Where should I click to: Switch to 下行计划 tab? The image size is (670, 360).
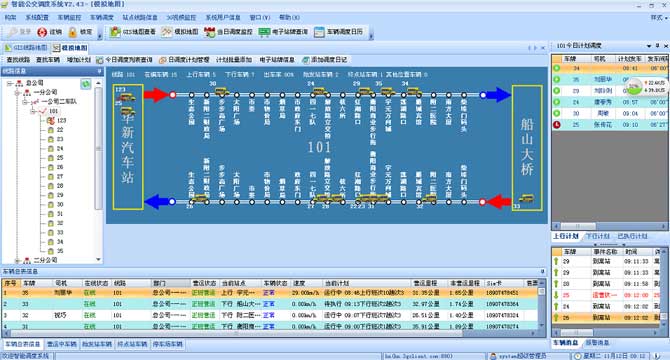pos(597,236)
